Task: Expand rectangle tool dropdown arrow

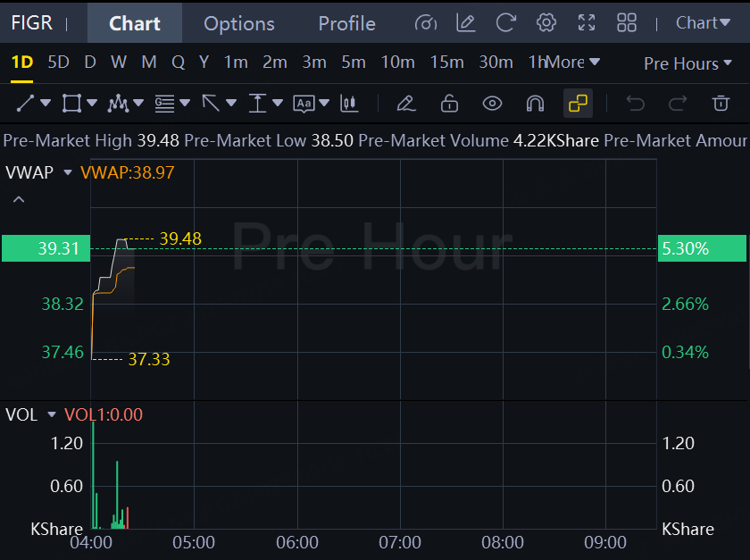Action: tap(92, 103)
